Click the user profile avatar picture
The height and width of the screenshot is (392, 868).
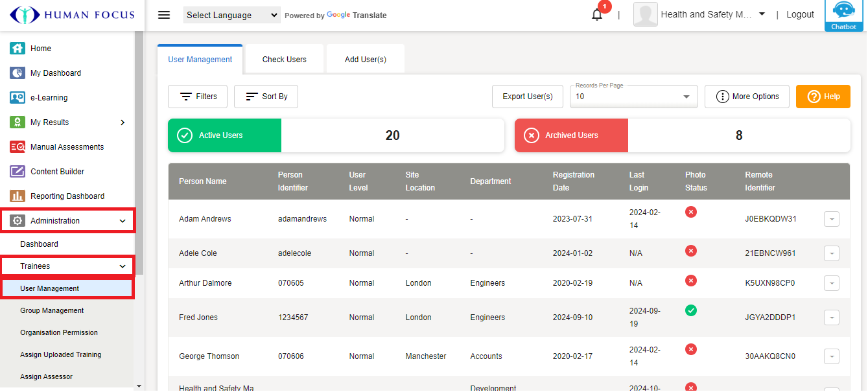coord(645,14)
